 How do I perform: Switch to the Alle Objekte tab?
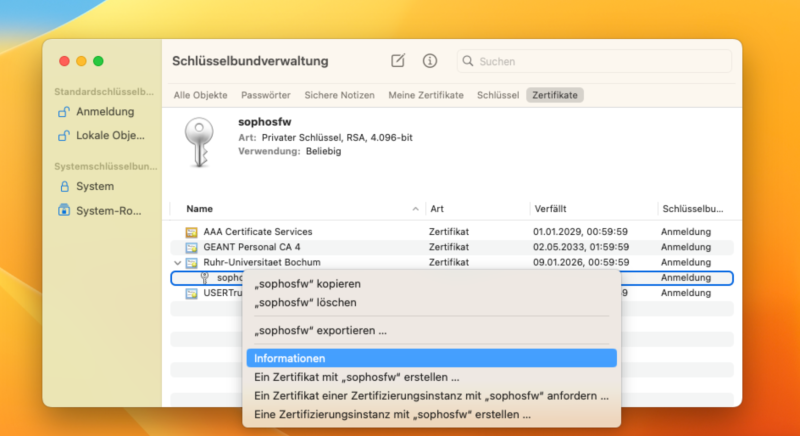pos(201,95)
